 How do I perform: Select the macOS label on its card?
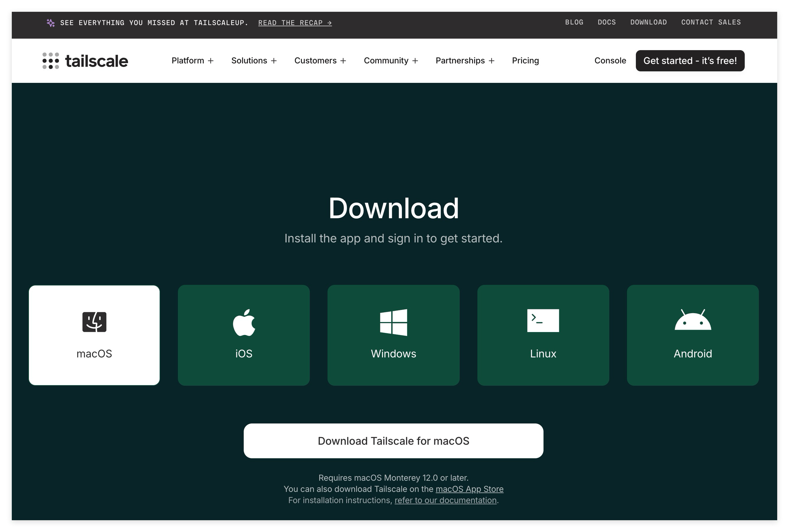(x=94, y=354)
